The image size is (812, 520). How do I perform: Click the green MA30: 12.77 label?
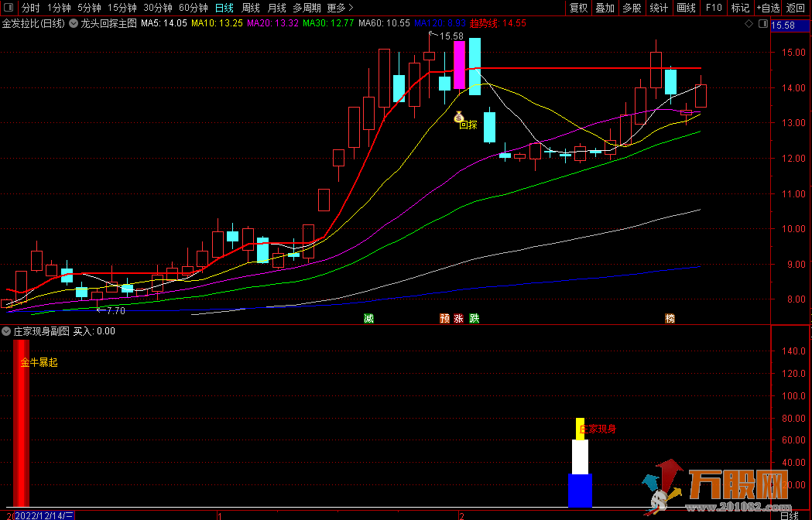[x=328, y=23]
